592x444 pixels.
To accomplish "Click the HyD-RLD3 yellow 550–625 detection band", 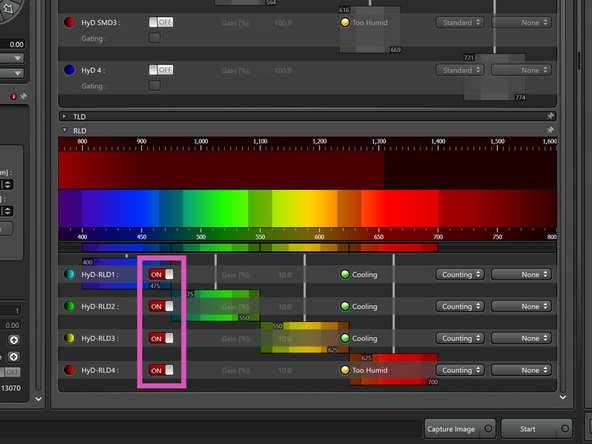I will point(305,338).
